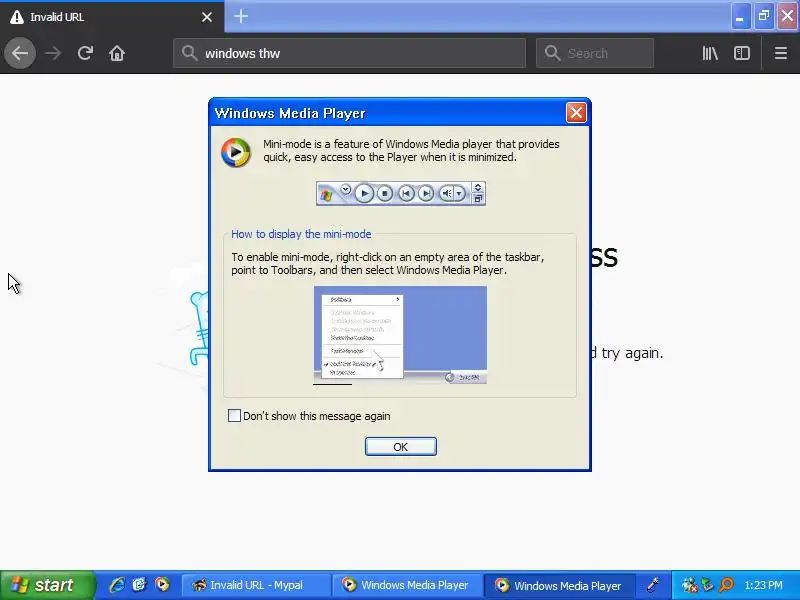
Task: Click the Forward arrow in browser toolbar
Action: pyautogui.click(x=53, y=53)
